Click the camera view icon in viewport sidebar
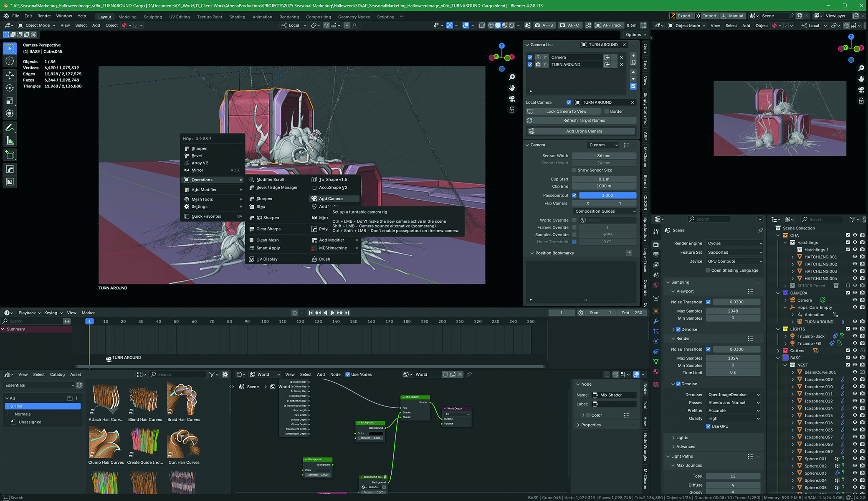Image resolution: width=868 pixels, height=501 pixels. point(512,99)
